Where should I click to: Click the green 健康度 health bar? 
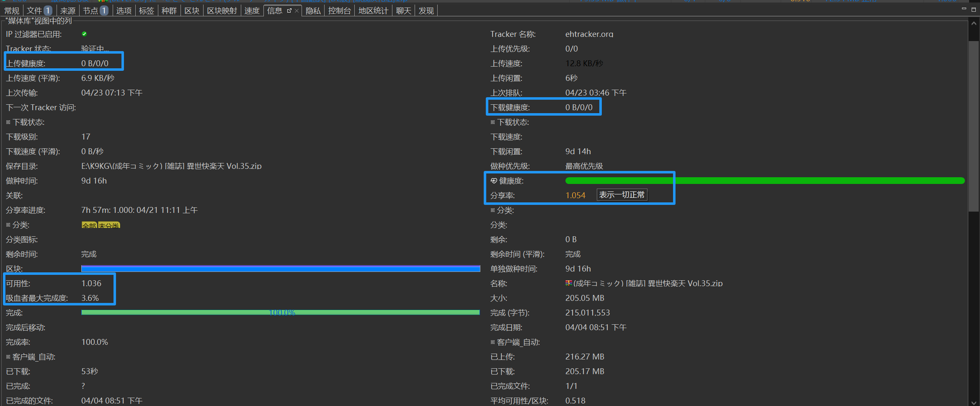pos(764,181)
